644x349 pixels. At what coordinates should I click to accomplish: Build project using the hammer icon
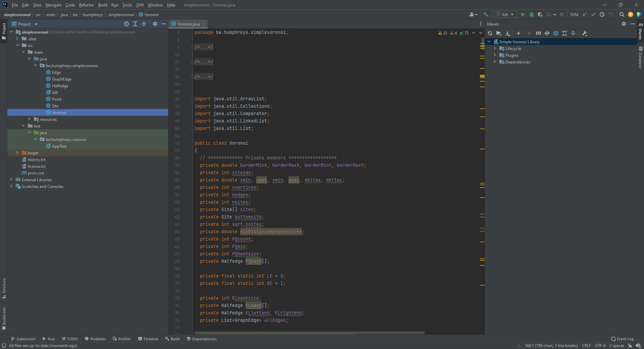486,14
